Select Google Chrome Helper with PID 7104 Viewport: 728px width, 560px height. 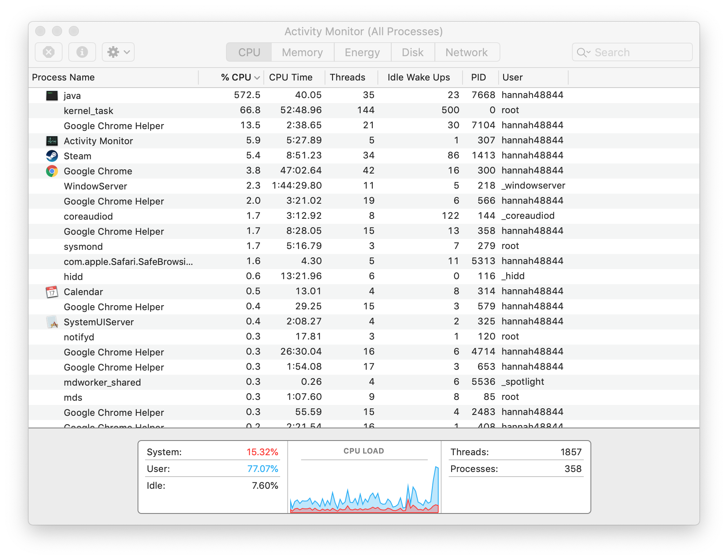364,126
